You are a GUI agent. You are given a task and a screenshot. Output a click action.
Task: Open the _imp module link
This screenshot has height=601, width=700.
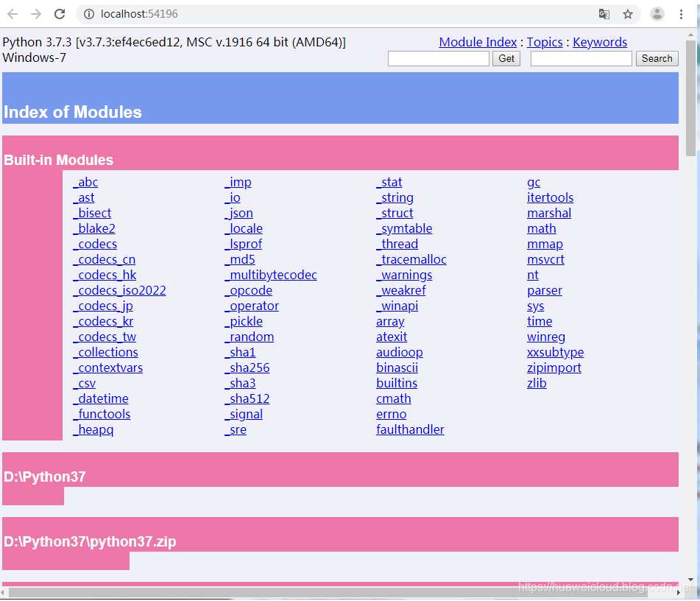238,183
